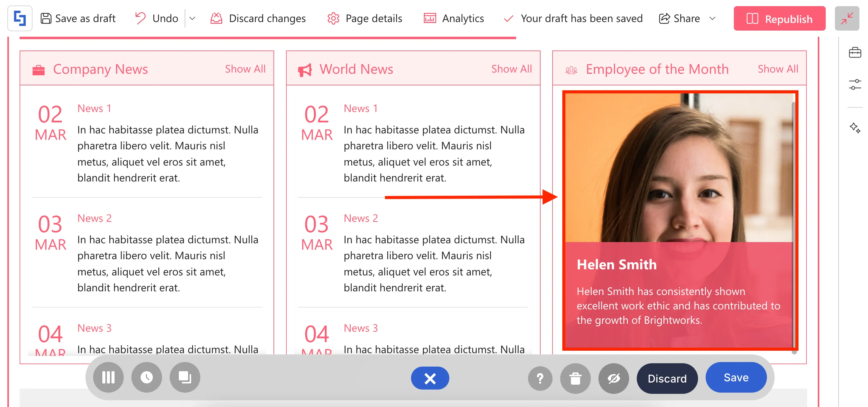Open the Analytics view
Viewport: 868px width, 407px height.
tap(454, 19)
